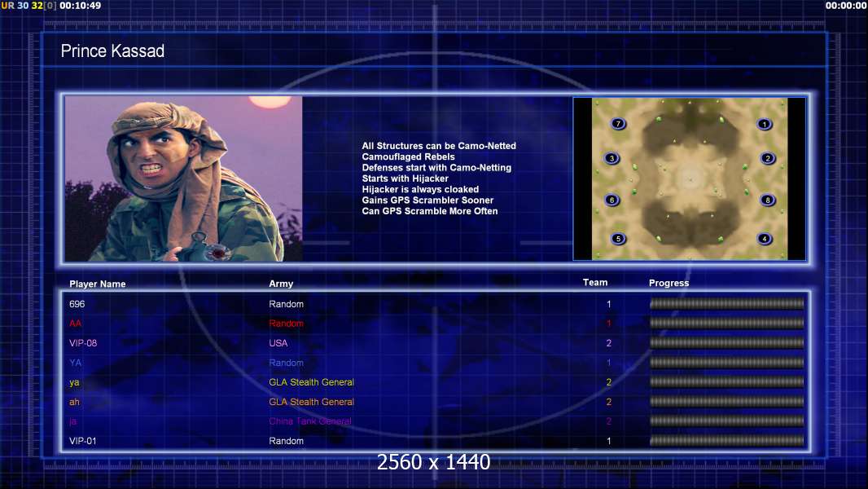Choose start position 6 on the map

click(x=612, y=200)
